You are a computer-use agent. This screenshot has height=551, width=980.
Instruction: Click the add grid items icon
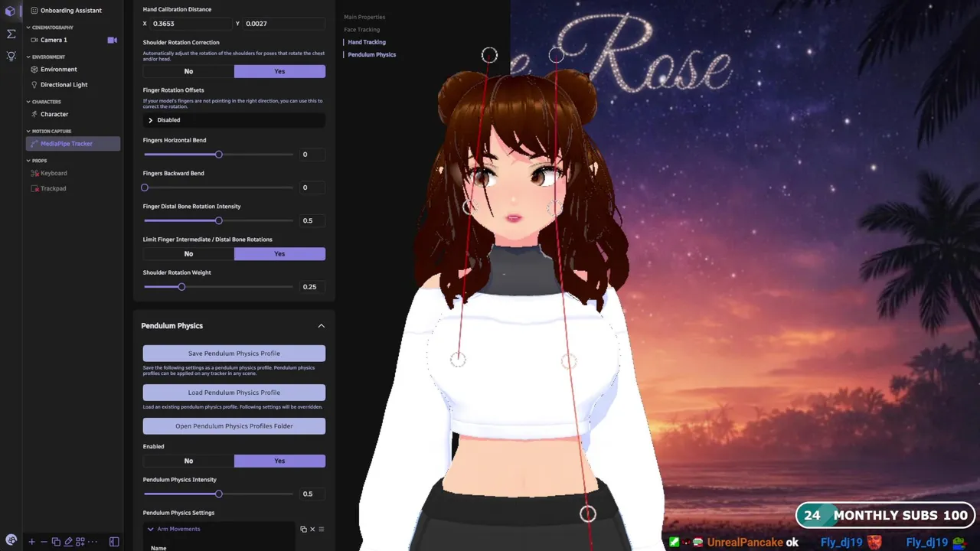coord(80,542)
